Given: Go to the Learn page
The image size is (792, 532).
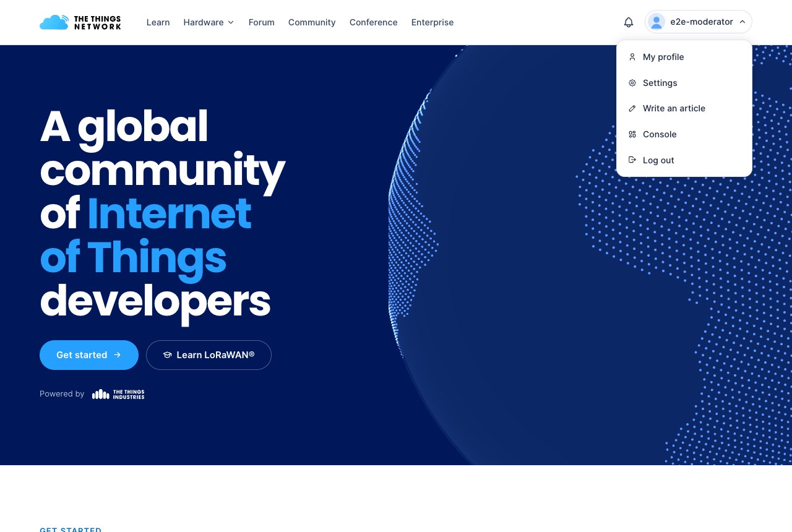Looking at the screenshot, I should (158, 22).
